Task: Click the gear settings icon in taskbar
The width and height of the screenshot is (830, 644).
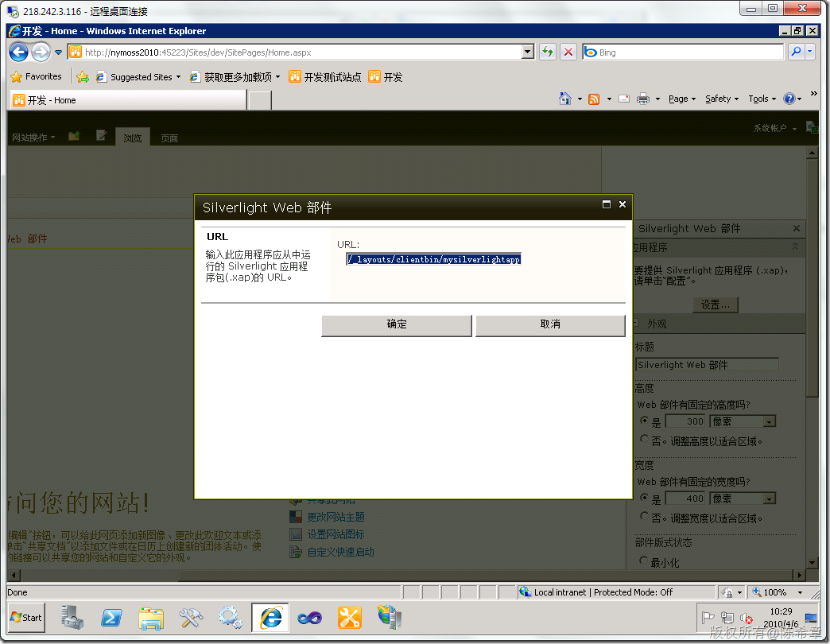Action: pos(231,618)
